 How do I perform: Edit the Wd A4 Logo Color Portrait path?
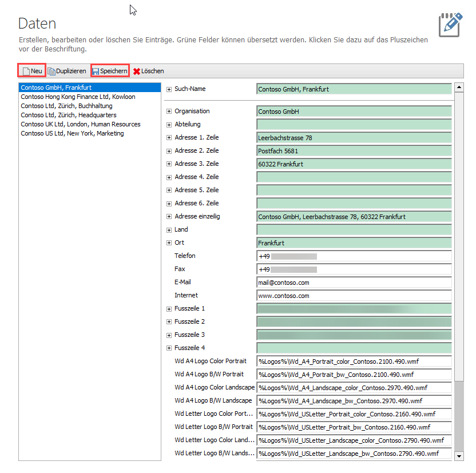tap(354, 361)
